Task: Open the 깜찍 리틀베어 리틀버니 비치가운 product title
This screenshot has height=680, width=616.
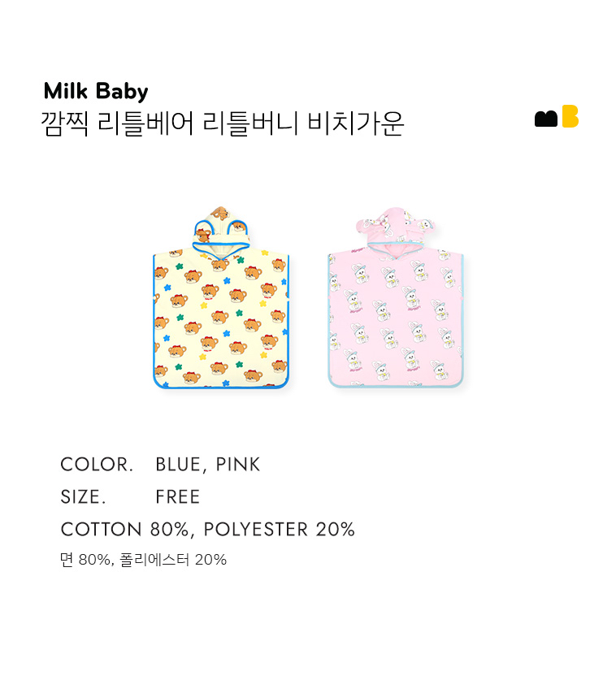Action: 223,123
